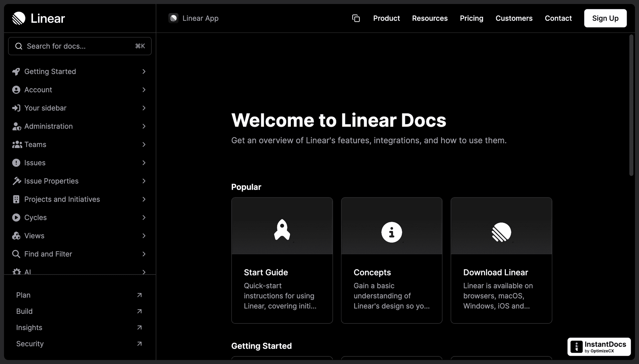Click the Linear App icon next to its label
This screenshot has width=639, height=364.
click(173, 18)
